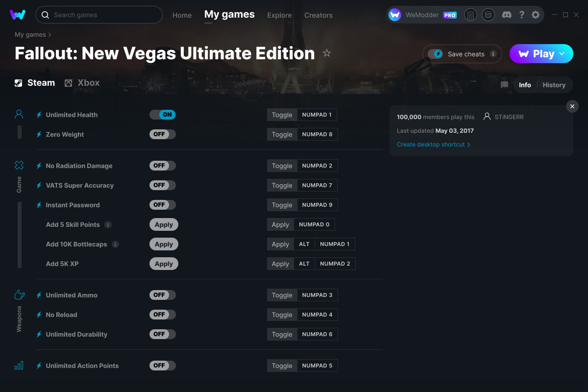The height and width of the screenshot is (392, 588).
Task: Click the Search games field
Action: [98, 15]
